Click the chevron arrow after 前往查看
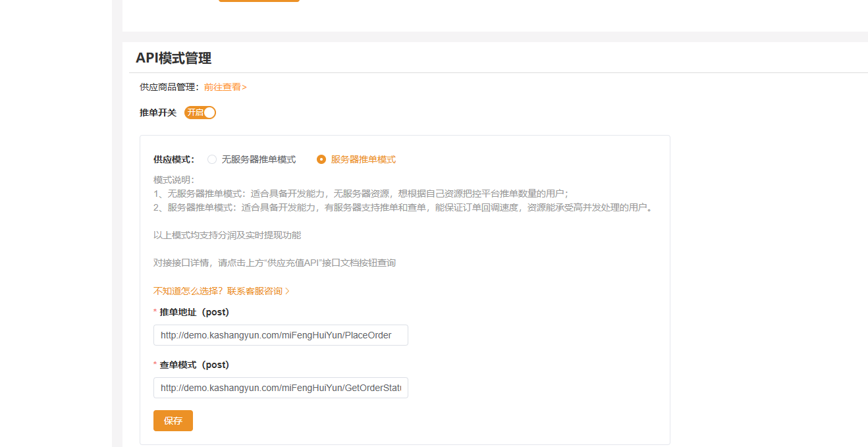This screenshot has width=868, height=447. 244,86
